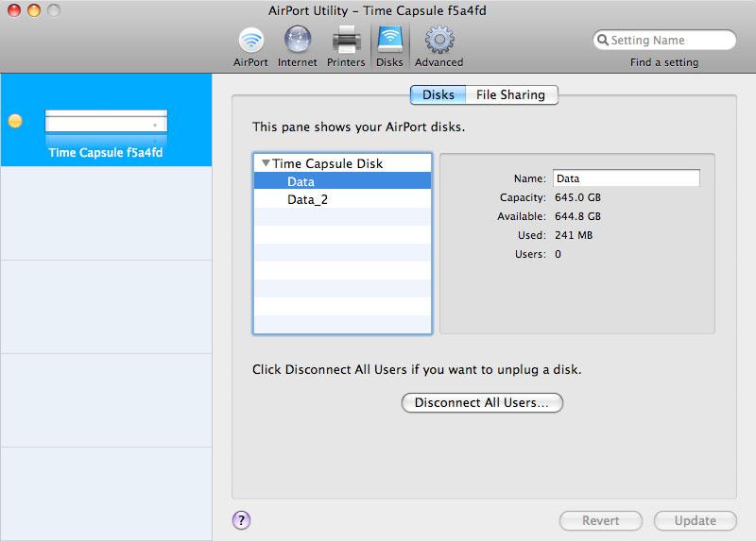Select the Time Capsule Disk row

pos(342,163)
